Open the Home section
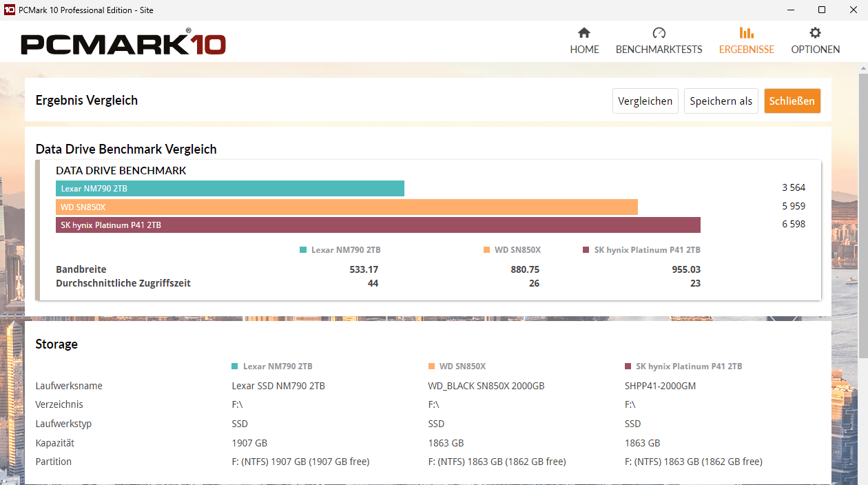This screenshot has width=868, height=485. pos(584,41)
